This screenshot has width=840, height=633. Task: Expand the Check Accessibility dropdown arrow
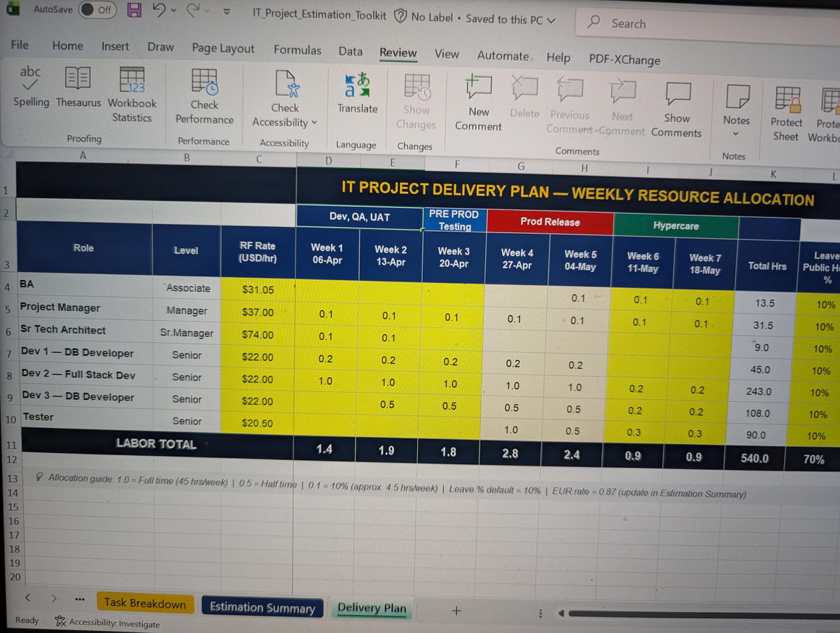click(314, 123)
